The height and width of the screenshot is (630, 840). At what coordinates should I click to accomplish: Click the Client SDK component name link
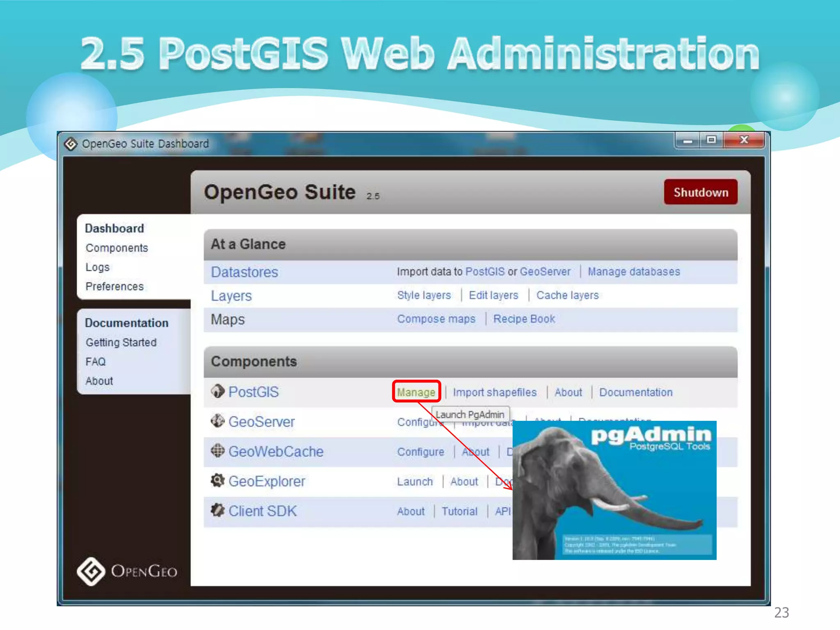pyautogui.click(x=262, y=511)
